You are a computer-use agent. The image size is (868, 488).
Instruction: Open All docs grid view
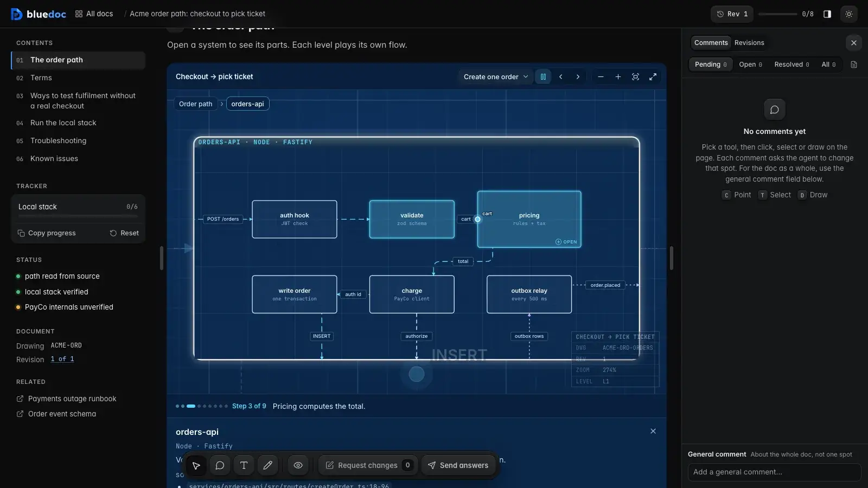pyautogui.click(x=94, y=14)
